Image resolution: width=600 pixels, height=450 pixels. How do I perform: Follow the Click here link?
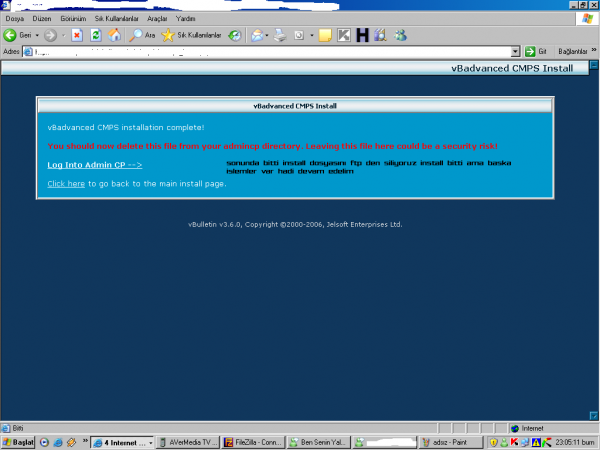(66, 184)
